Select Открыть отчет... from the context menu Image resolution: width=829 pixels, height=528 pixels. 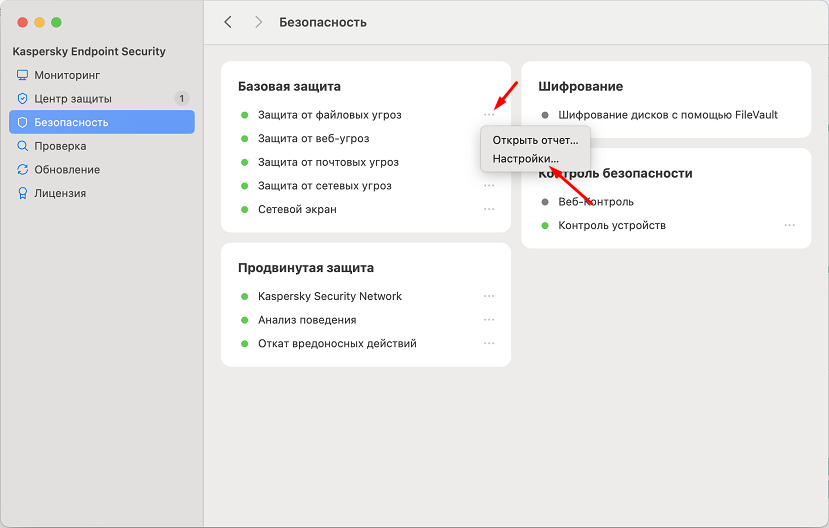[535, 140]
